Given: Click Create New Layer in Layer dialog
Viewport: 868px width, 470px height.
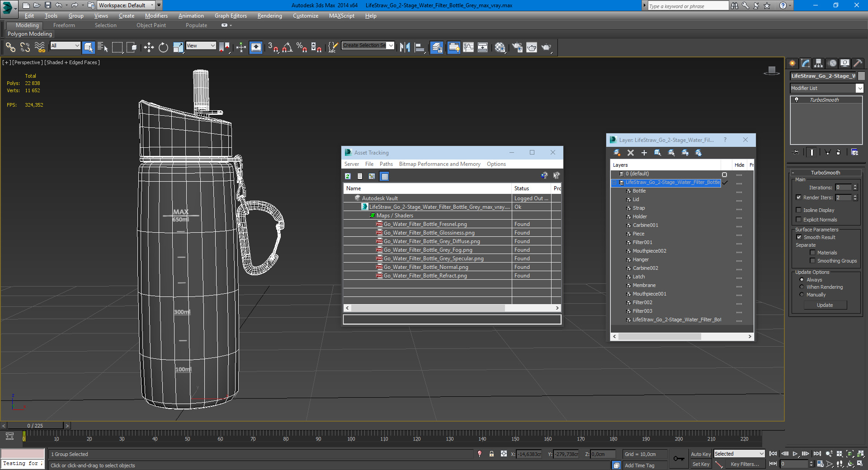Looking at the screenshot, I should (617, 153).
